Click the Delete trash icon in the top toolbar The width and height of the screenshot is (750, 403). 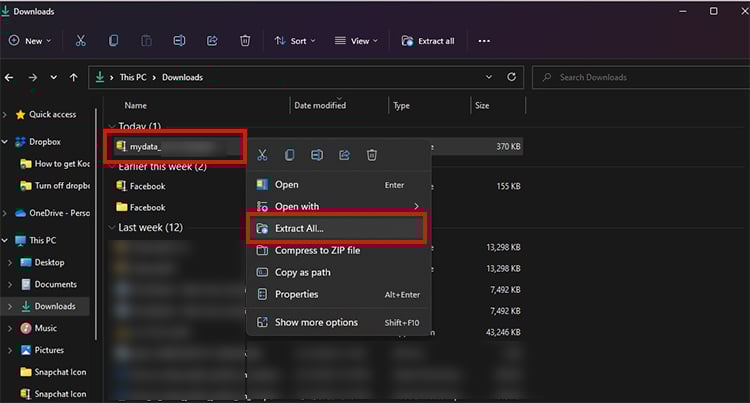pyautogui.click(x=245, y=41)
